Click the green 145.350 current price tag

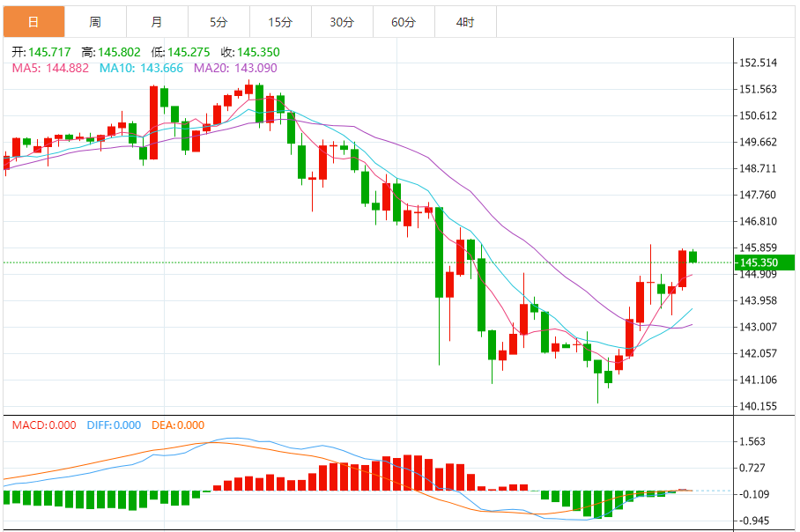[x=764, y=262]
